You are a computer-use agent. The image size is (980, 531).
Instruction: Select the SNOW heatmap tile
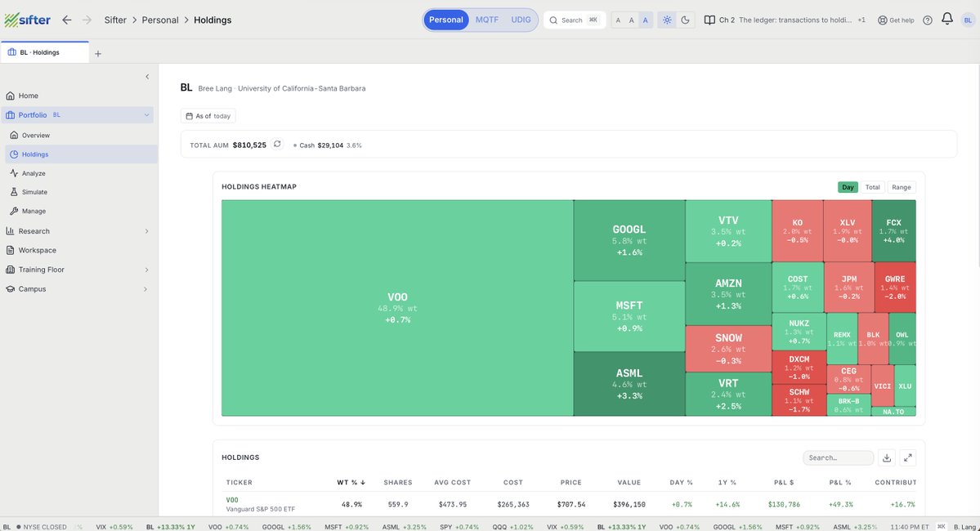[728, 349]
